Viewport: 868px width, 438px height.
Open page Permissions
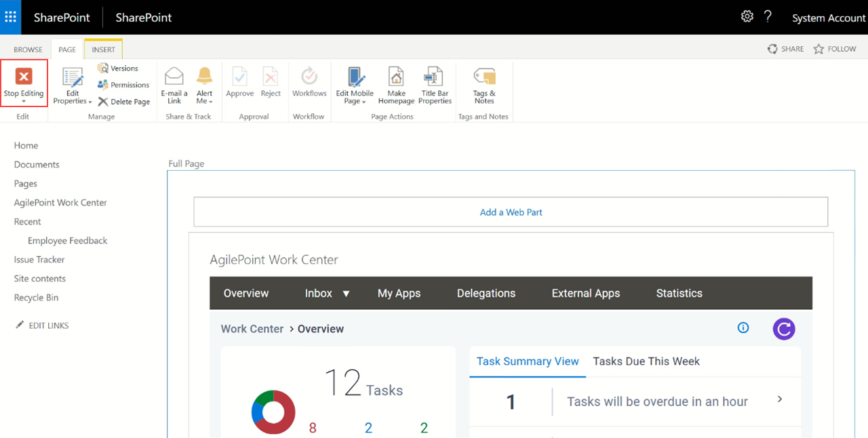pyautogui.click(x=123, y=85)
